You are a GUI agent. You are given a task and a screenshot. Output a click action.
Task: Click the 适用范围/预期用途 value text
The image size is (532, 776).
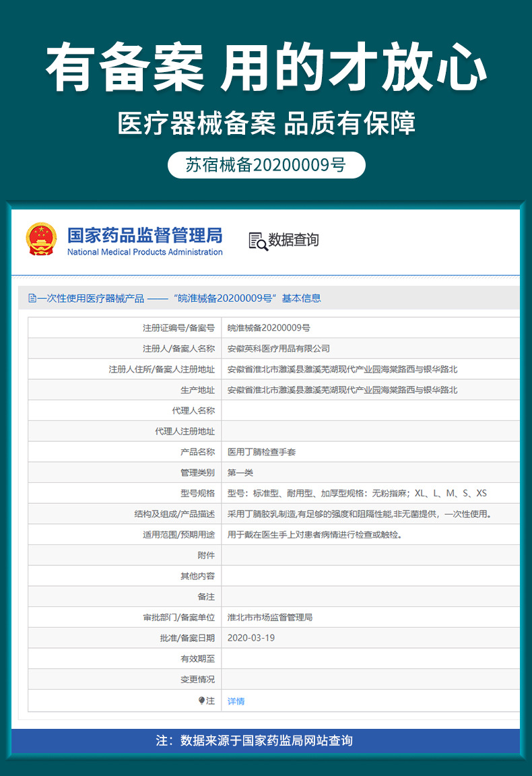coord(314,534)
